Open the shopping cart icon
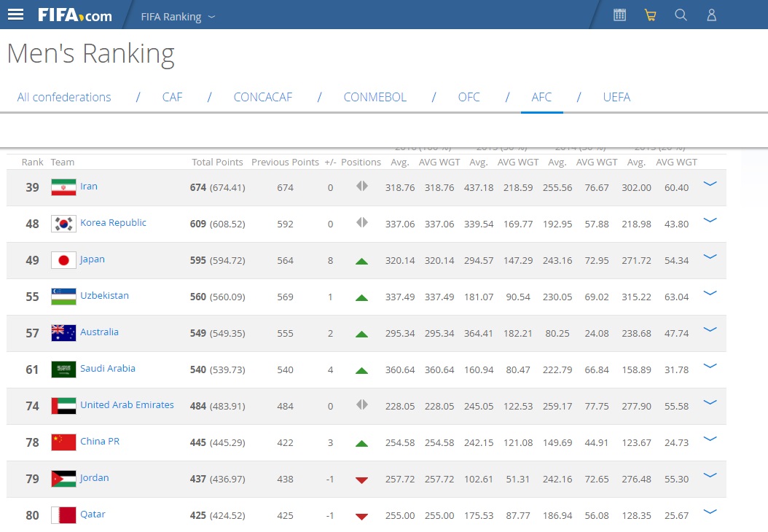Image resolution: width=768 pixels, height=532 pixels. point(650,15)
